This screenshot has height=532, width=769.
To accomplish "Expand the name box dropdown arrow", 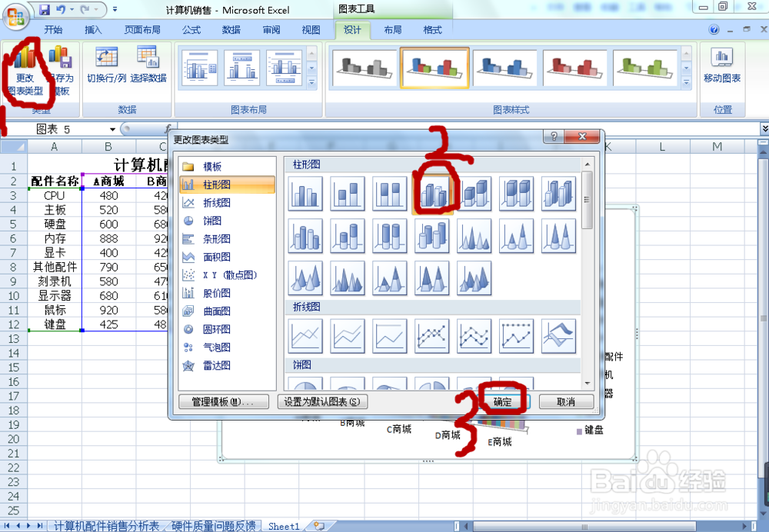I will point(112,129).
